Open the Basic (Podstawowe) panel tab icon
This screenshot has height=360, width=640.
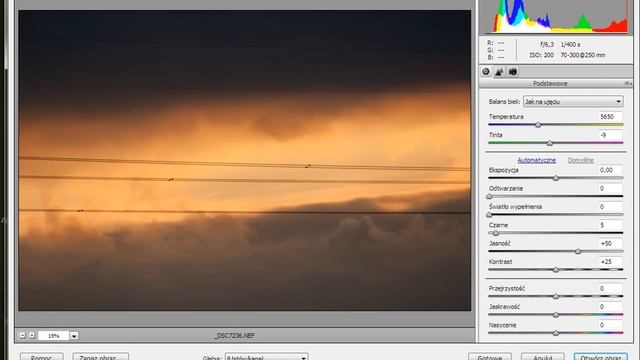click(x=486, y=71)
